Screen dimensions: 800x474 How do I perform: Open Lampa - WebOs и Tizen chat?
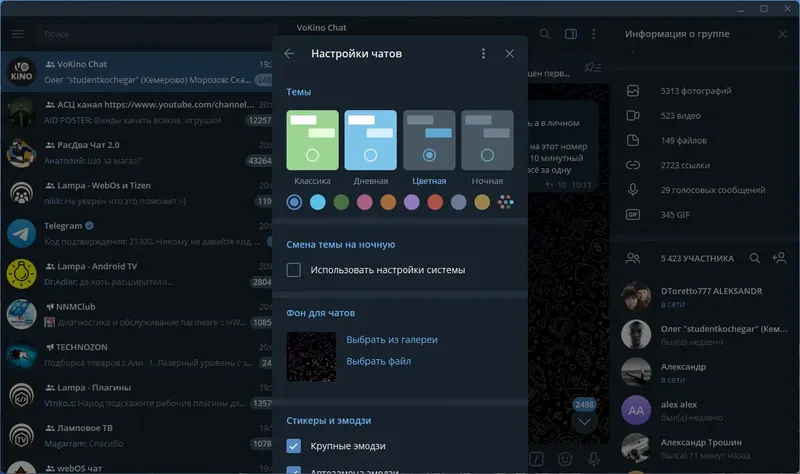tap(137, 193)
